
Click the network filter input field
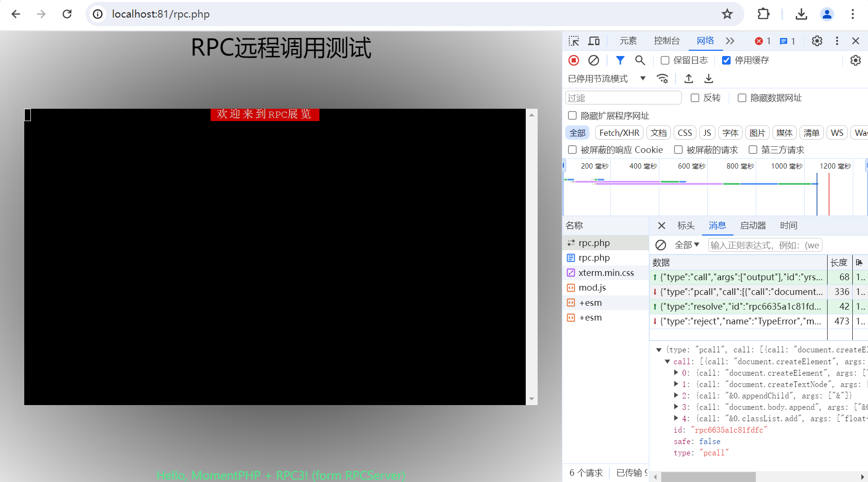point(623,98)
